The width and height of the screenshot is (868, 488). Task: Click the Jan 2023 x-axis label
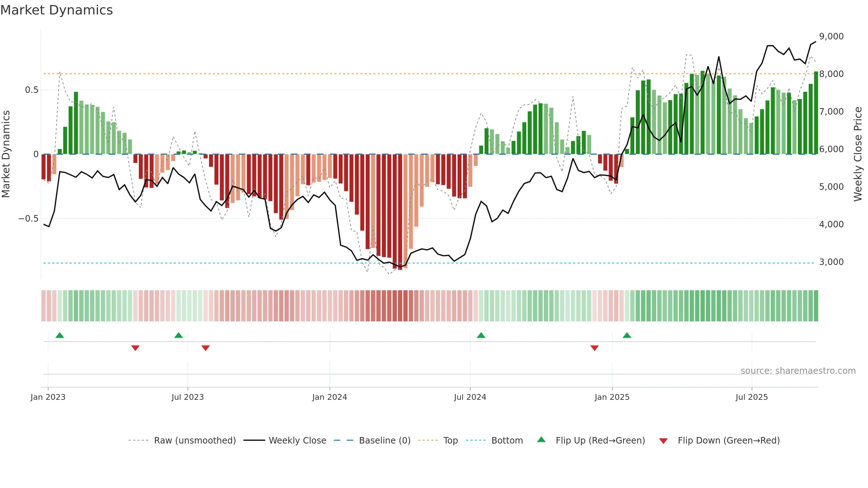point(48,397)
